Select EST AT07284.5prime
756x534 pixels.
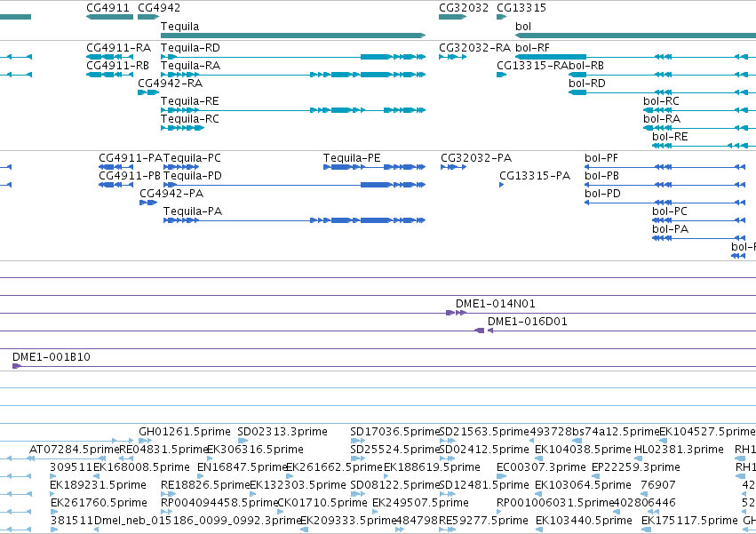(x=75, y=450)
